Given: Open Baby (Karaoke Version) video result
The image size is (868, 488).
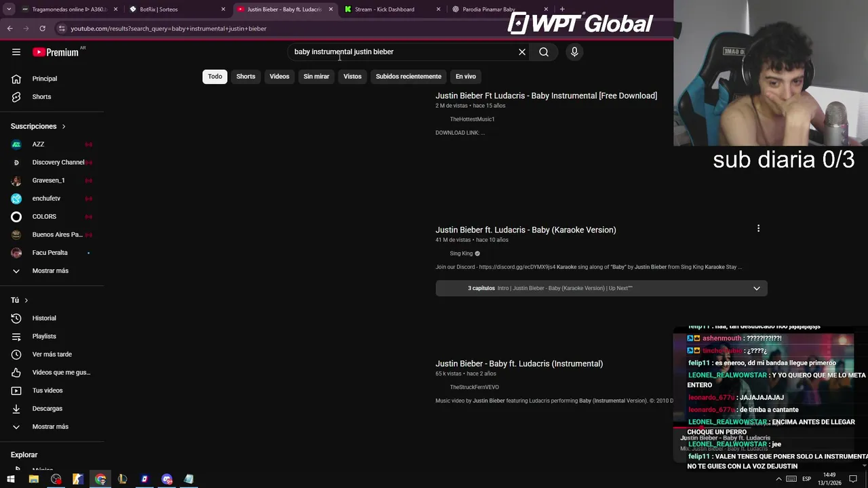Looking at the screenshot, I should click(526, 230).
